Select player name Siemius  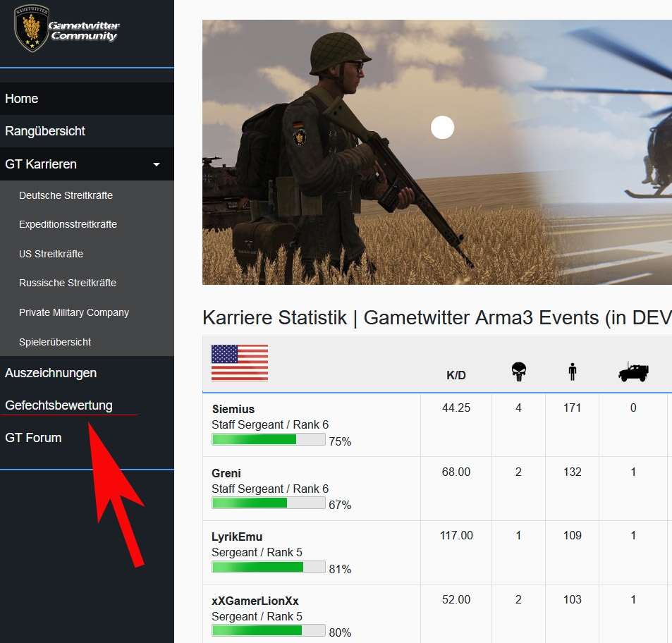233,409
